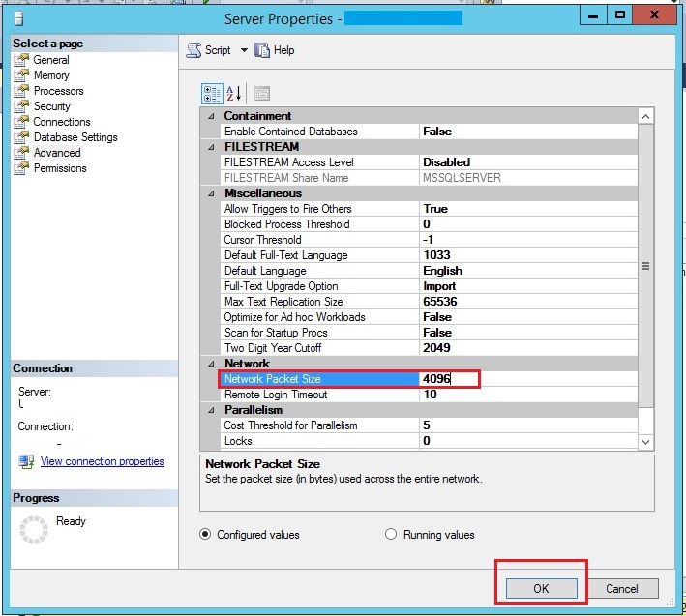Click the Permissions page icon

coord(21,168)
